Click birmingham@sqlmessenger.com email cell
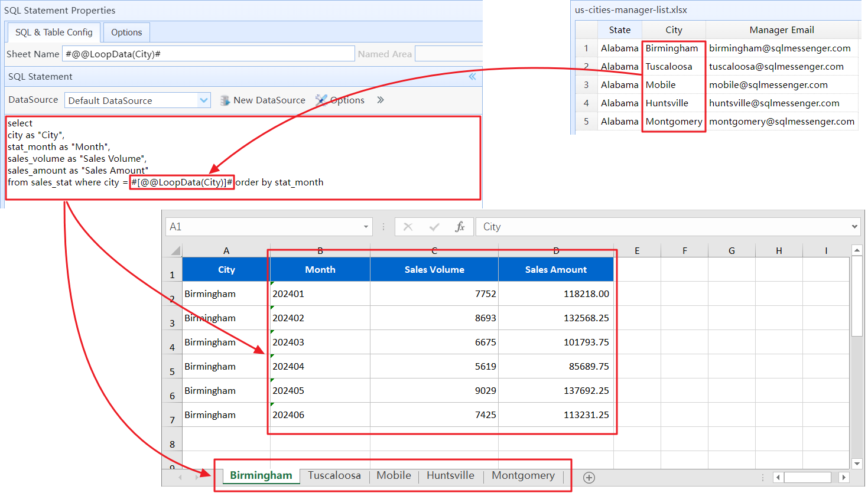This screenshot has height=496, width=868. 782,48
